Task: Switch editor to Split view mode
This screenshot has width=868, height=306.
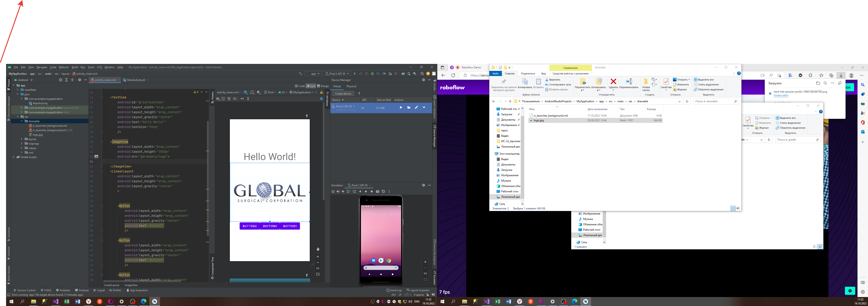Action: click(311, 86)
